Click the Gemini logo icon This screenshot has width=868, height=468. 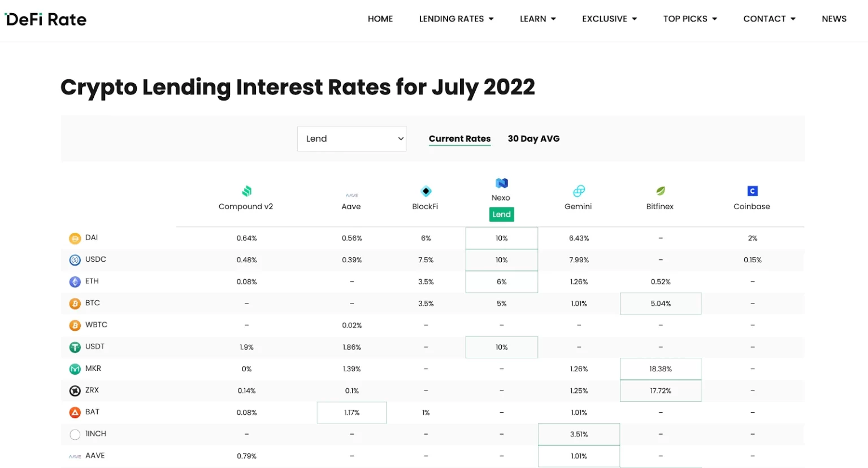[579, 191]
